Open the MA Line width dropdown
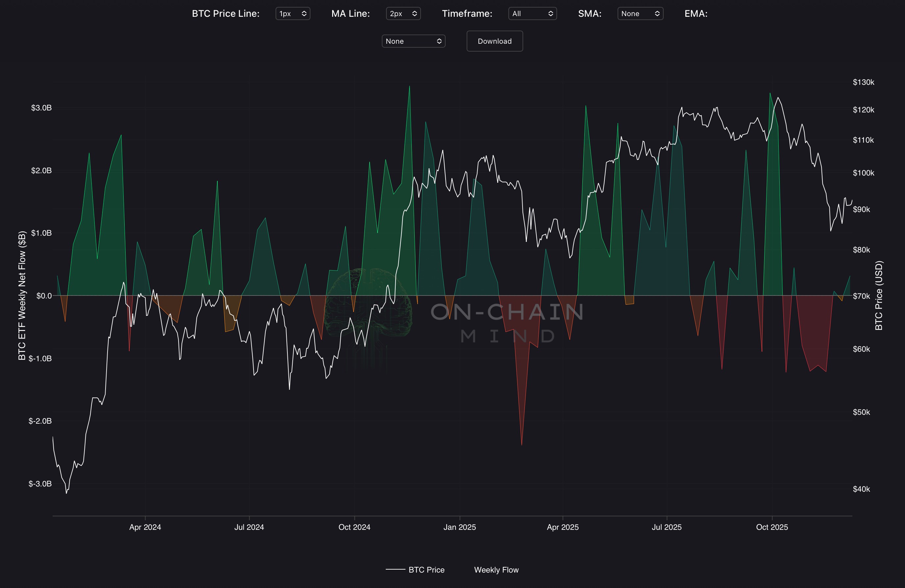 [403, 14]
